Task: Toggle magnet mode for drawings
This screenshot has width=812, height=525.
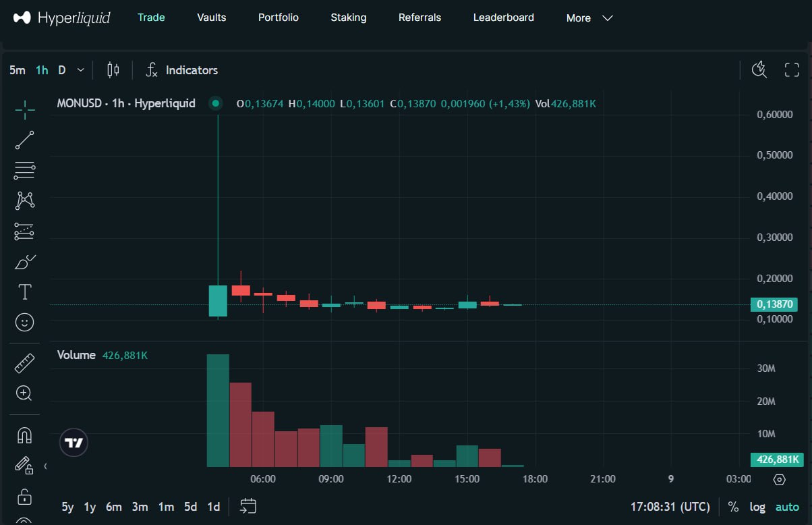Action: tap(24, 435)
